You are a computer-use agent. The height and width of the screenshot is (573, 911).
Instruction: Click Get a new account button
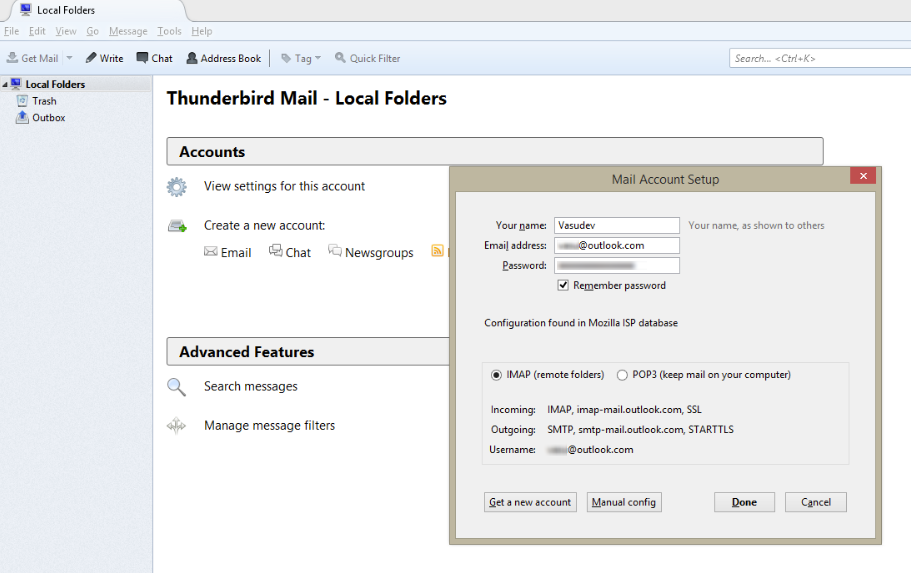[x=530, y=502]
